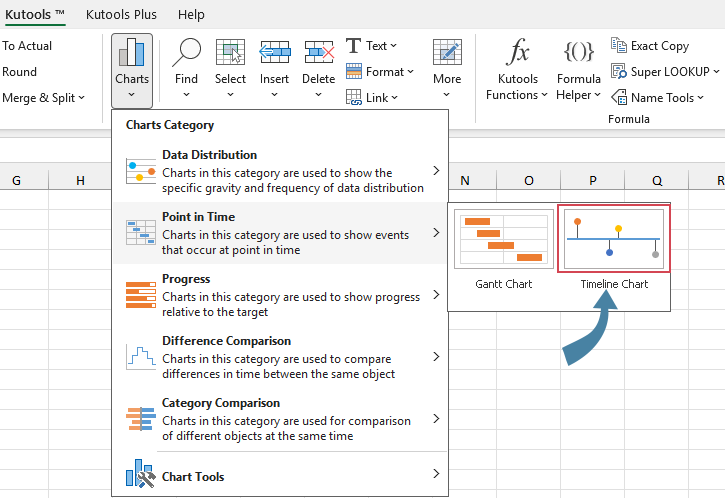Choose the Point in Time menu entry
The image size is (725, 498).
pos(280,233)
